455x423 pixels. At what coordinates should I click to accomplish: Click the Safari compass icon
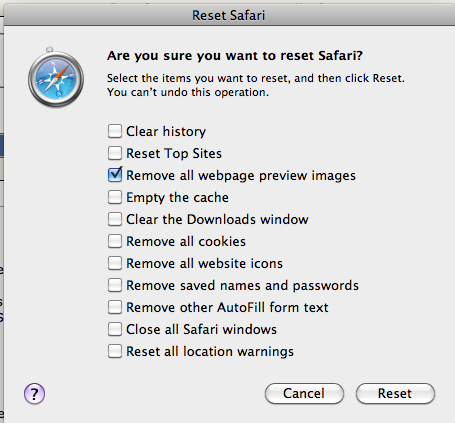tap(56, 78)
